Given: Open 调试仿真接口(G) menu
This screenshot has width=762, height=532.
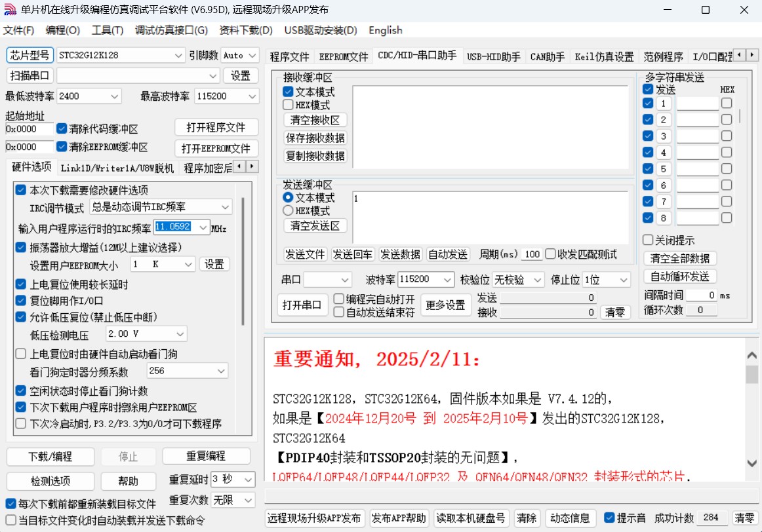Looking at the screenshot, I should coord(171,30).
